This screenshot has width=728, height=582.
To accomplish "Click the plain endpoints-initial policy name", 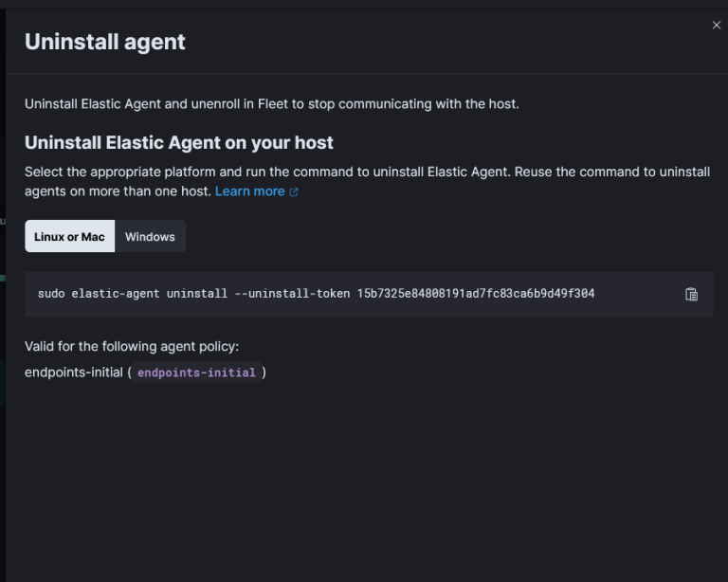I will 73,373.
